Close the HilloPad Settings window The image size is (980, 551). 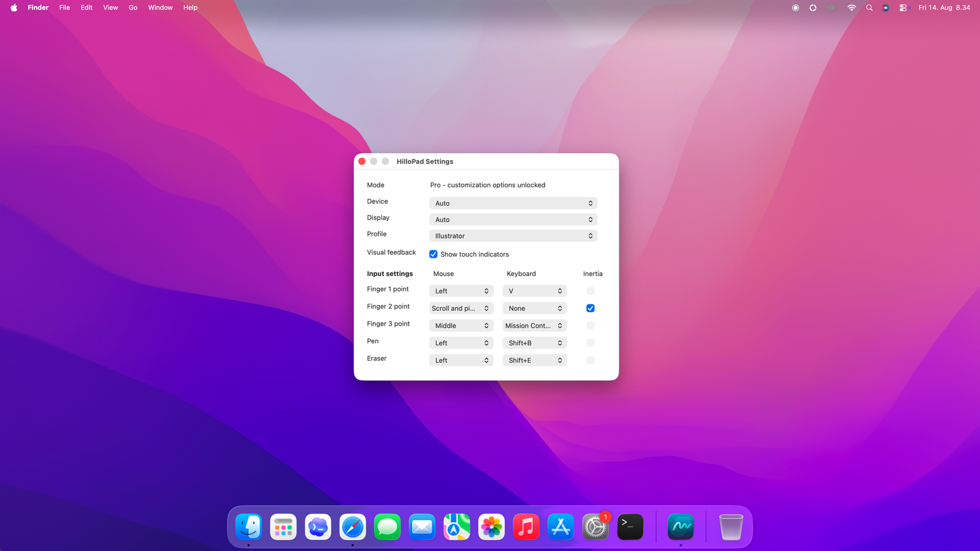(x=362, y=162)
